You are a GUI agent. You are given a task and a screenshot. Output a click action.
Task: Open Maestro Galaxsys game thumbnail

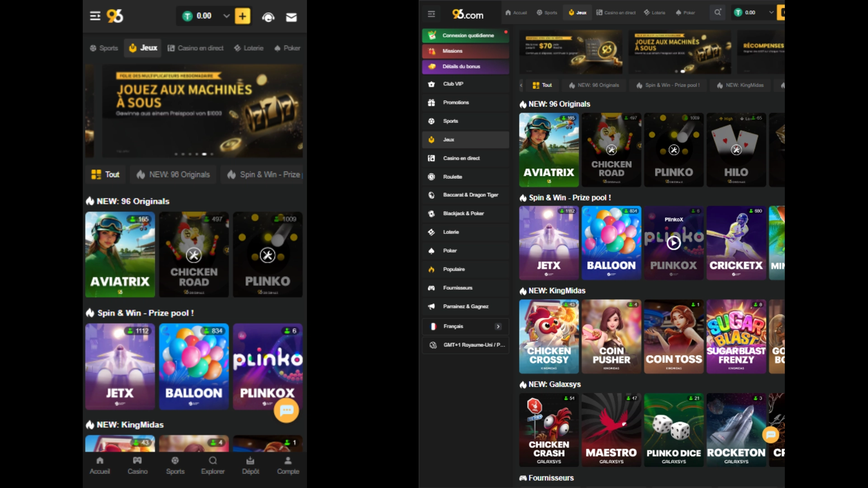611,430
